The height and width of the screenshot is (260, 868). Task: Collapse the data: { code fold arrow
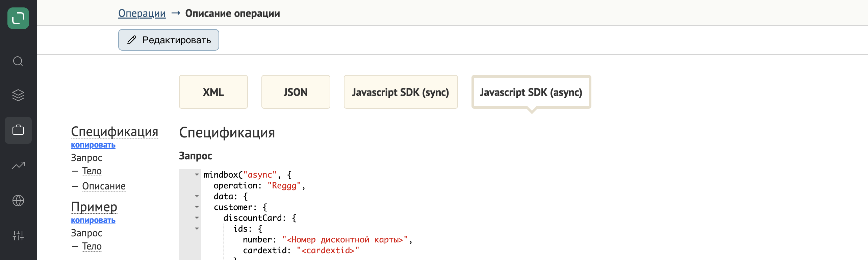tap(197, 196)
